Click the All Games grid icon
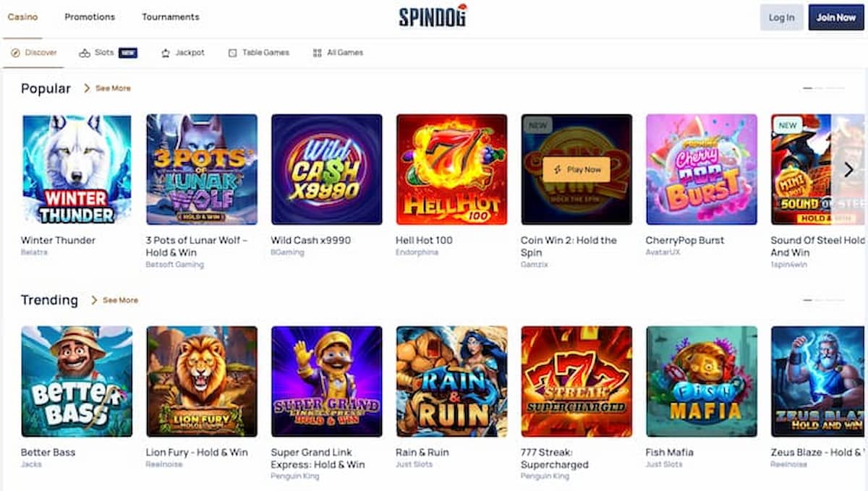The height and width of the screenshot is (491, 868). [x=317, y=53]
